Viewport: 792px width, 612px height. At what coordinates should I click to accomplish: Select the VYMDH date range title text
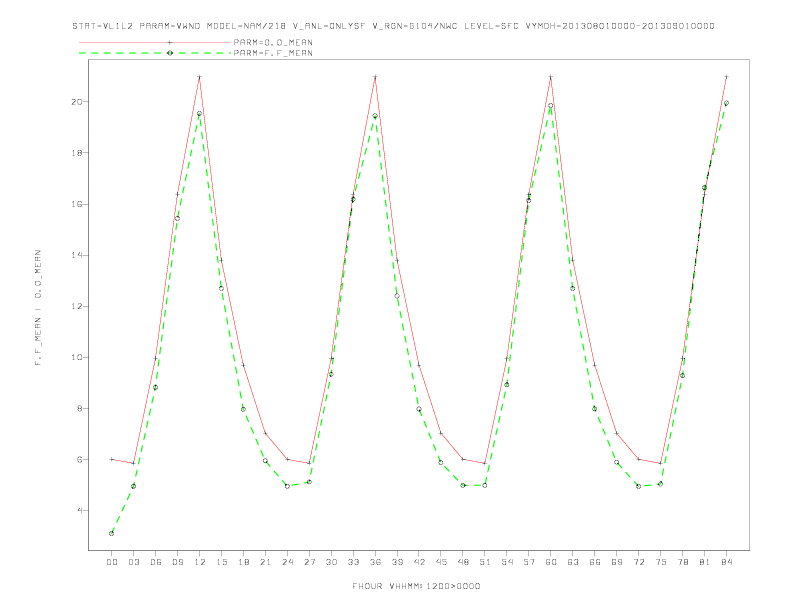point(620,26)
